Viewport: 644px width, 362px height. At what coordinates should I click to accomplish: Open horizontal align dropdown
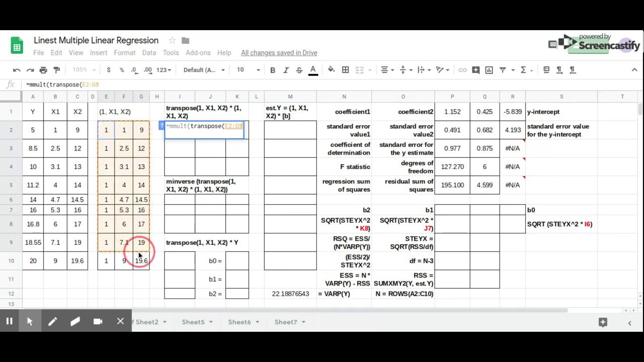(387, 70)
